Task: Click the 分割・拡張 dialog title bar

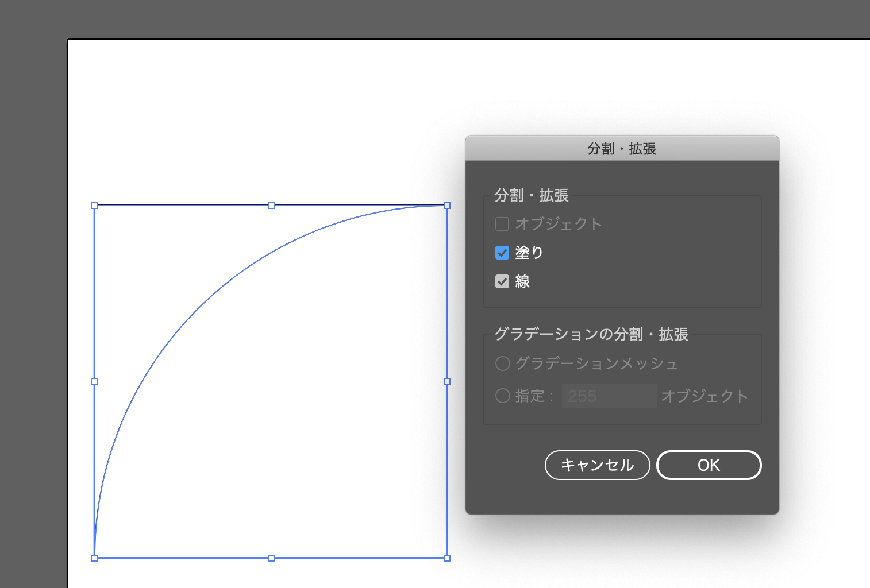Action: (x=622, y=148)
